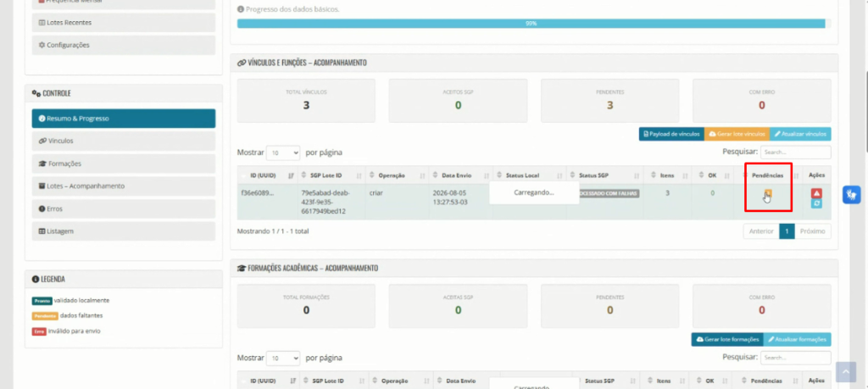Screen dimensions: 868x389
Task: Go to Vínculos sidebar item
Action: 124,141
